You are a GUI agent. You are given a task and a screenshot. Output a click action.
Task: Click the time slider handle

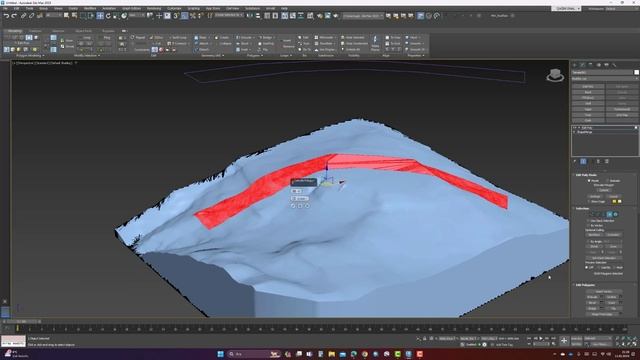click(21, 322)
